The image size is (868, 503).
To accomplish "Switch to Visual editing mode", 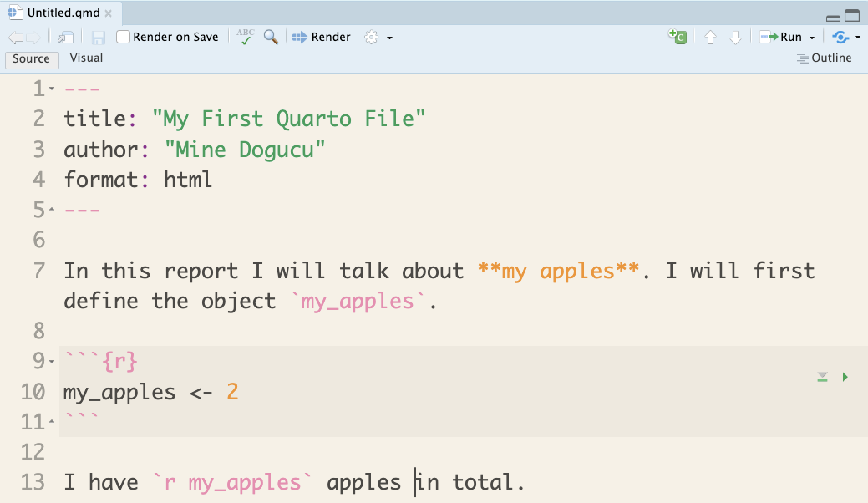I will coord(87,58).
